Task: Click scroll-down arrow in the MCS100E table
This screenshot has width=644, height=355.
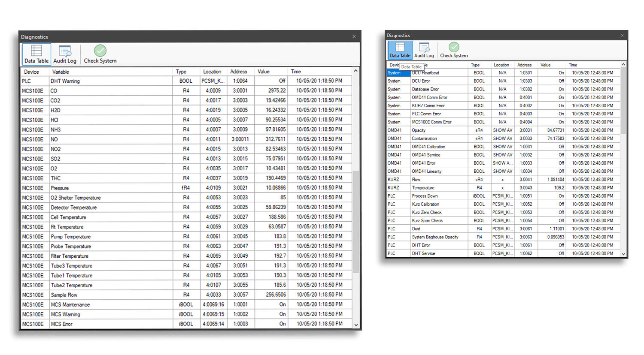Action: (x=356, y=325)
